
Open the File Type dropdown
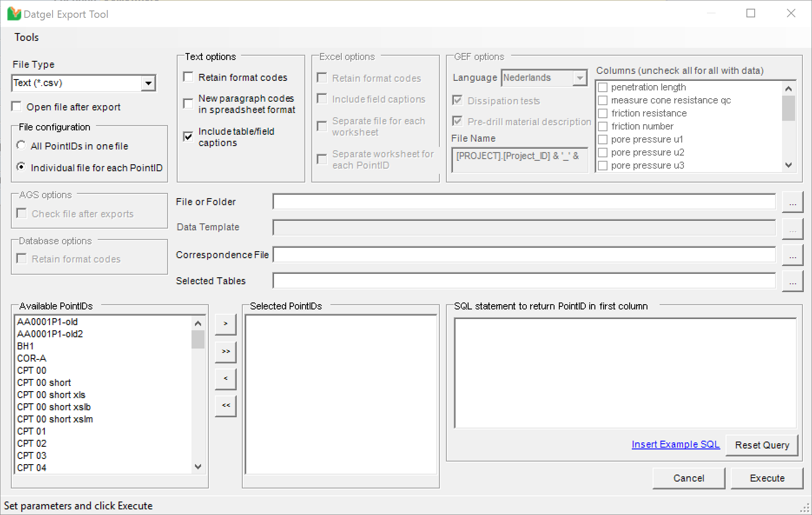[149, 83]
